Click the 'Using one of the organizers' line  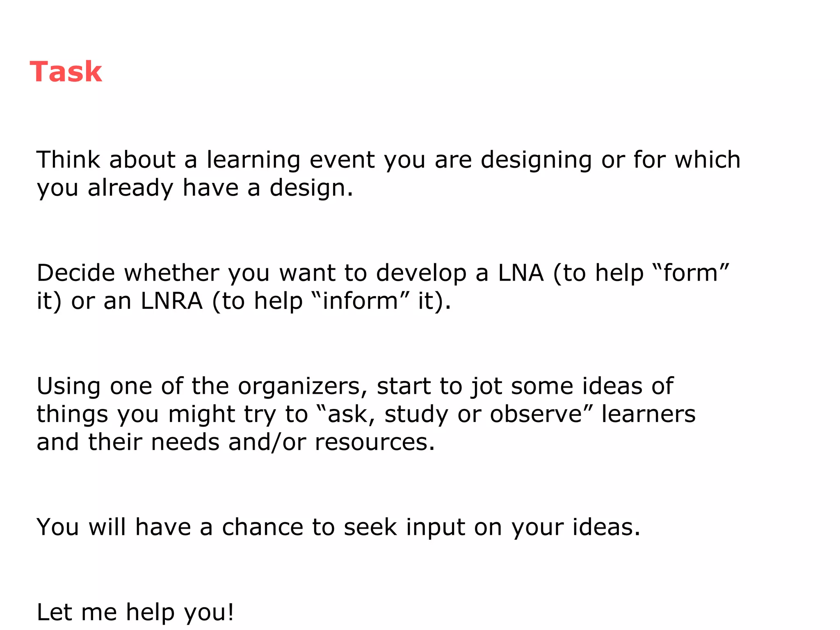355,386
